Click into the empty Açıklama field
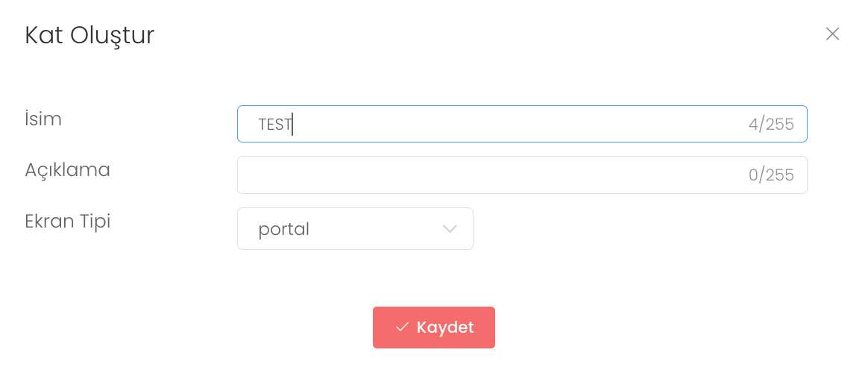 coord(492,175)
